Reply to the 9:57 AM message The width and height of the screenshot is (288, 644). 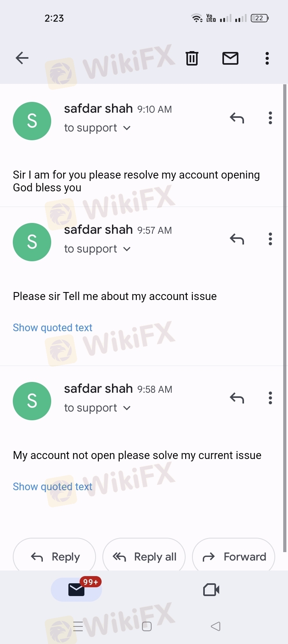click(x=237, y=239)
